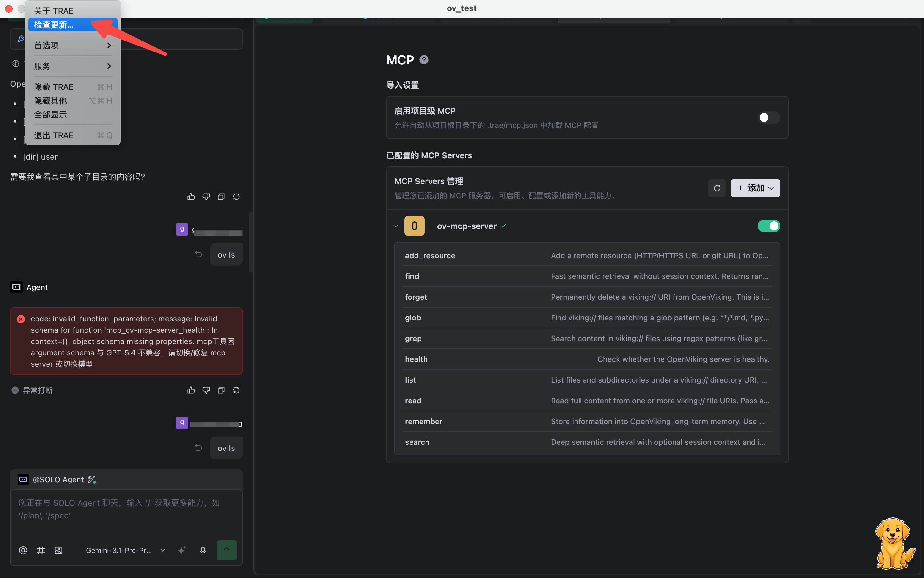
Task: Open the 添加 dropdown button
Action: [755, 188]
